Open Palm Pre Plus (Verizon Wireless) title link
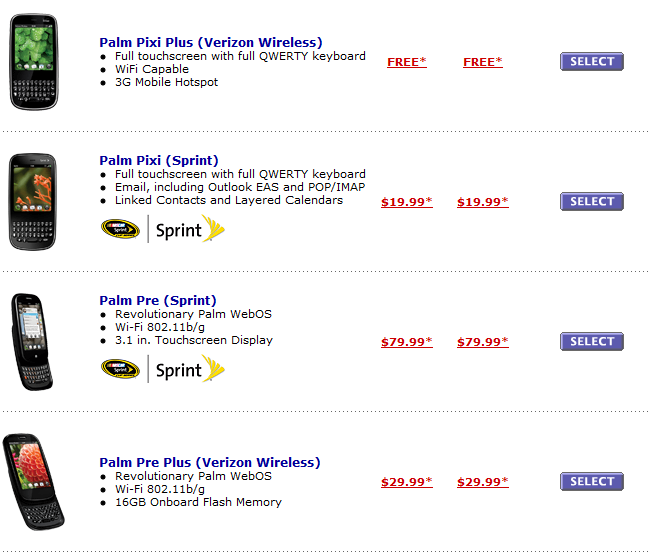 point(210,462)
